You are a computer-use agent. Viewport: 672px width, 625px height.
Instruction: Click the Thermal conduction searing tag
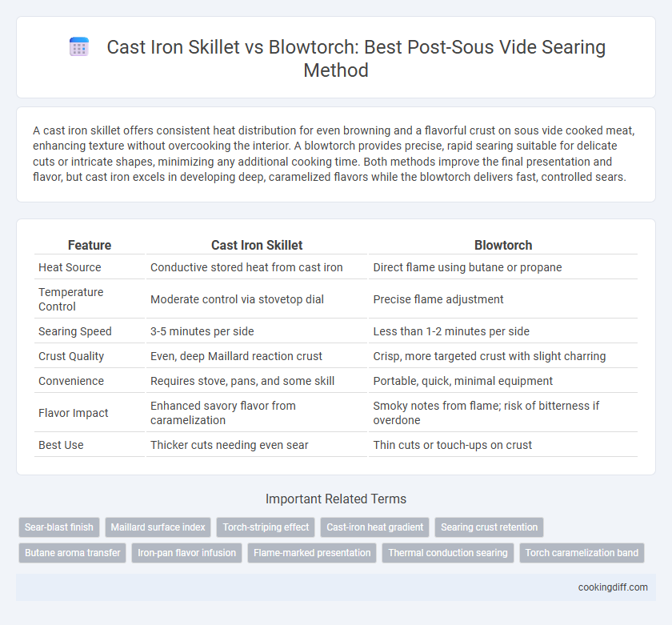click(448, 553)
